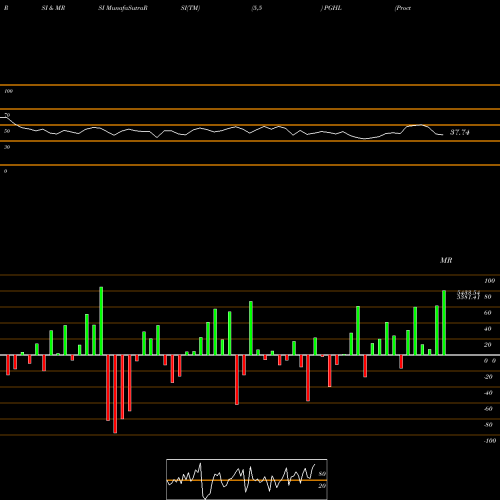Viewport: 500px width, 500px height.
Task: Click the 70 level label on RSI axis
Action: (x=7, y=115)
